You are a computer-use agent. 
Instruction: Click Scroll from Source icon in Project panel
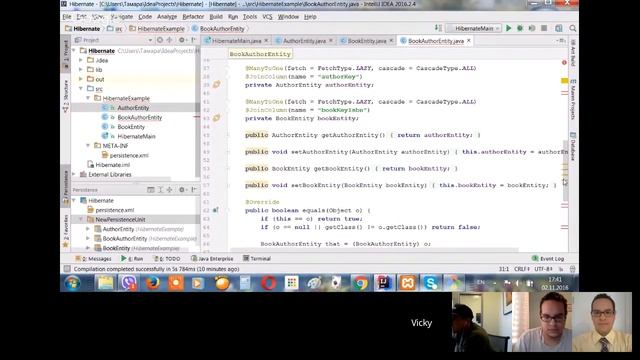pos(160,40)
